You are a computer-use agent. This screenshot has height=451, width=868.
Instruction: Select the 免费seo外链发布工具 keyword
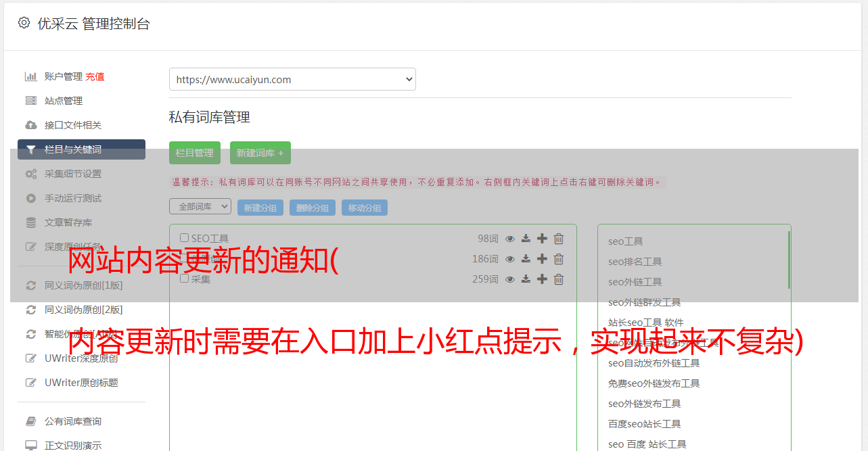click(654, 383)
